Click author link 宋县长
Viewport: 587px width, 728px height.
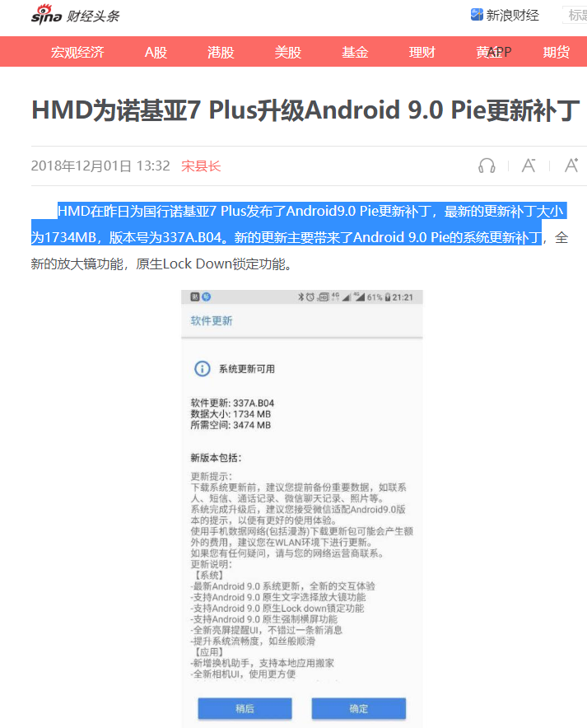(201, 166)
